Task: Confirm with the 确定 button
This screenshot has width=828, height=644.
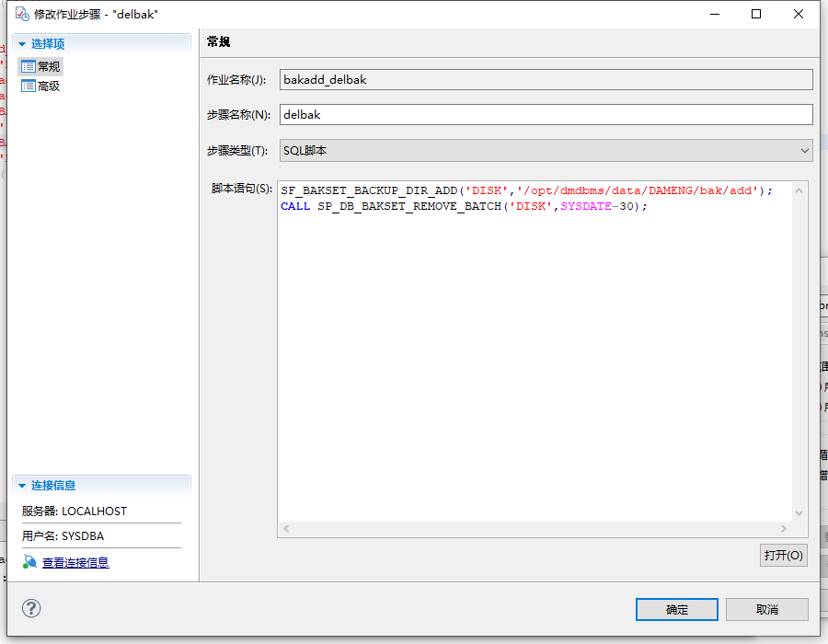Action: coord(676,609)
